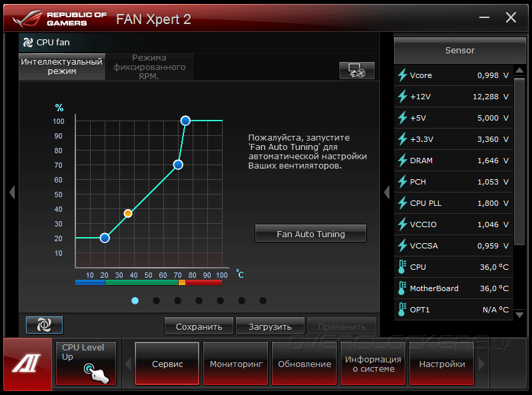Click the sensor list scrollbar thumb
The width and height of the screenshot is (532, 395).
coord(519,161)
